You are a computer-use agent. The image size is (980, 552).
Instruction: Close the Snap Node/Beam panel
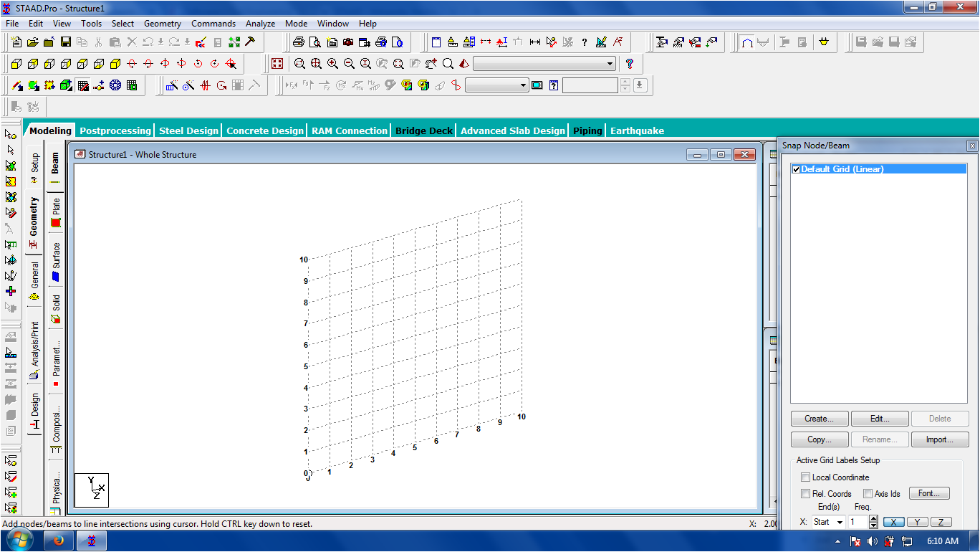coord(971,146)
